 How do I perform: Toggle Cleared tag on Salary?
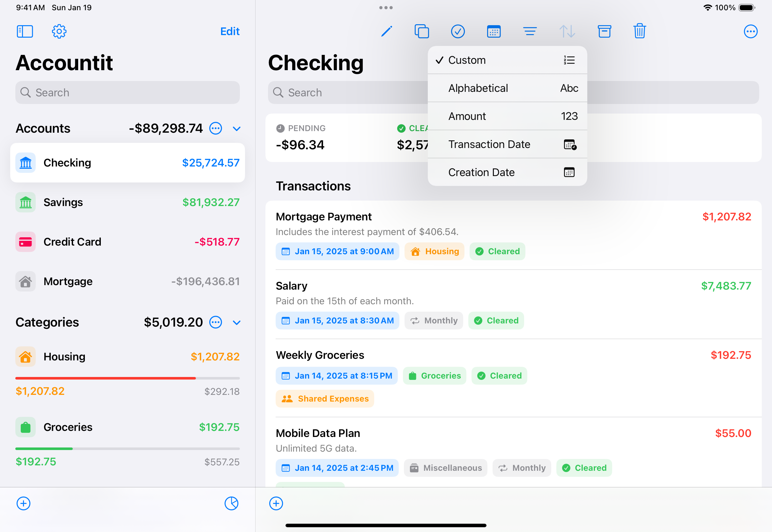point(496,321)
